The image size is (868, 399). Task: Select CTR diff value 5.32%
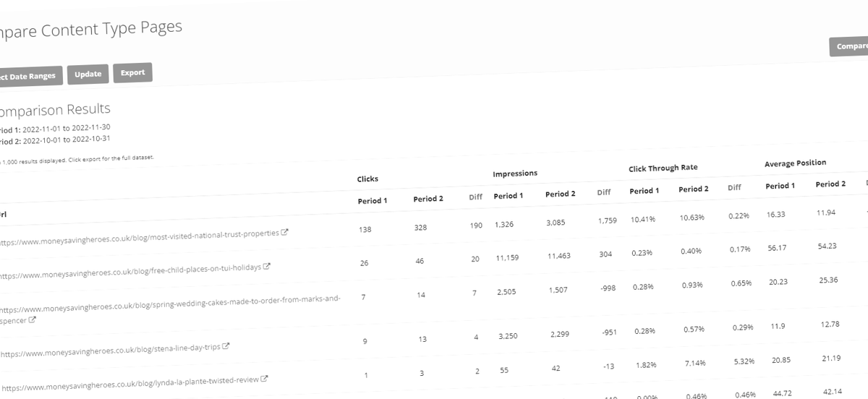pos(742,360)
